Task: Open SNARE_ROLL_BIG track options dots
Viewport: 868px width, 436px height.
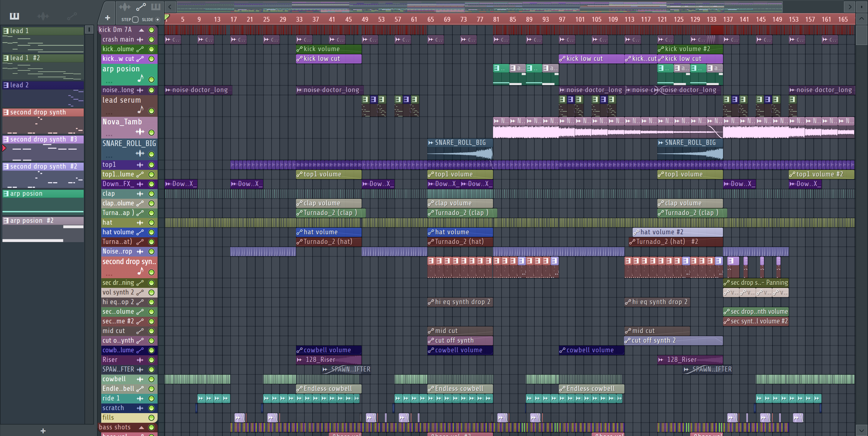Action: click(x=109, y=157)
